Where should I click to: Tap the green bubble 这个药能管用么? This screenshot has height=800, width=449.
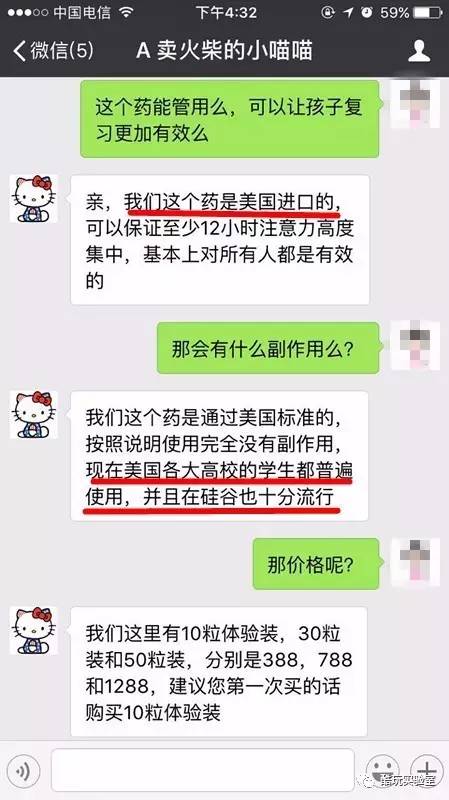[x=232, y=119]
